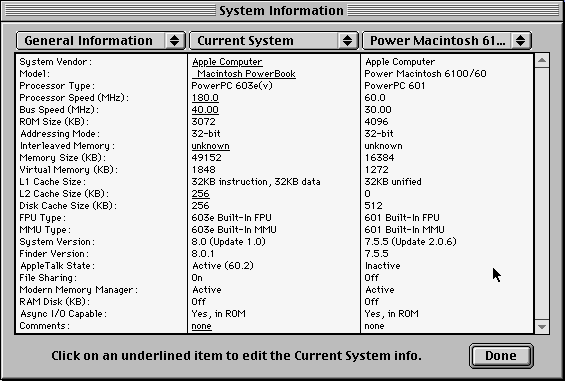Click the 601 Built-In FPU value
Screen dimensions: 565x381
coord(402,218)
